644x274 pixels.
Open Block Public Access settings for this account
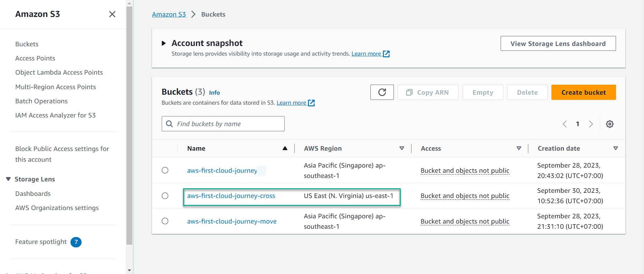[x=62, y=154]
